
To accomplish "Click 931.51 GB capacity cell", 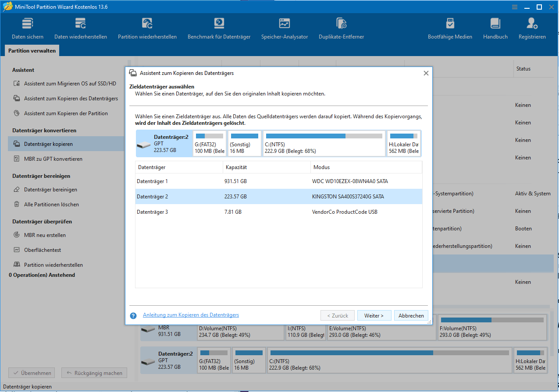I will click(x=235, y=181).
